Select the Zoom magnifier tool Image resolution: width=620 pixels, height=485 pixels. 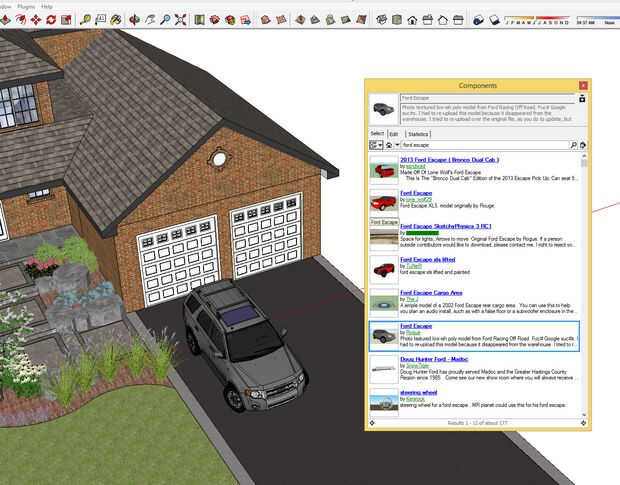click(x=165, y=19)
